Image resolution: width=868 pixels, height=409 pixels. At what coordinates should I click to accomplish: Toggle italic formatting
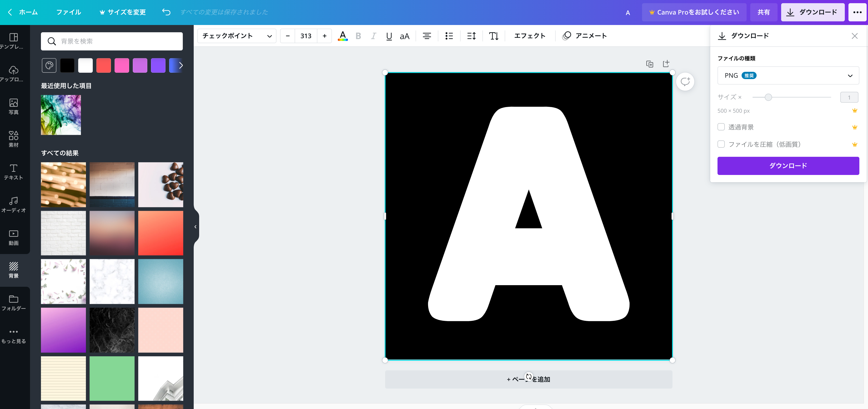[x=373, y=36]
